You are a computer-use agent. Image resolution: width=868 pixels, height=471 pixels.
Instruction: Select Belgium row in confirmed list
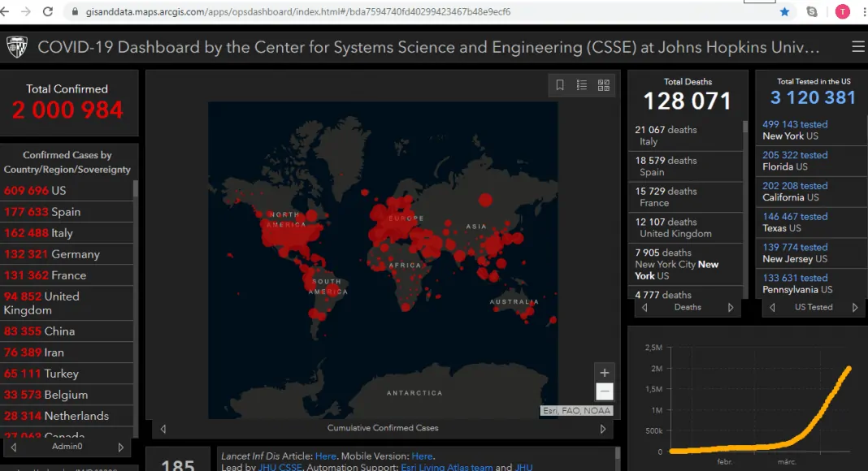click(x=67, y=395)
